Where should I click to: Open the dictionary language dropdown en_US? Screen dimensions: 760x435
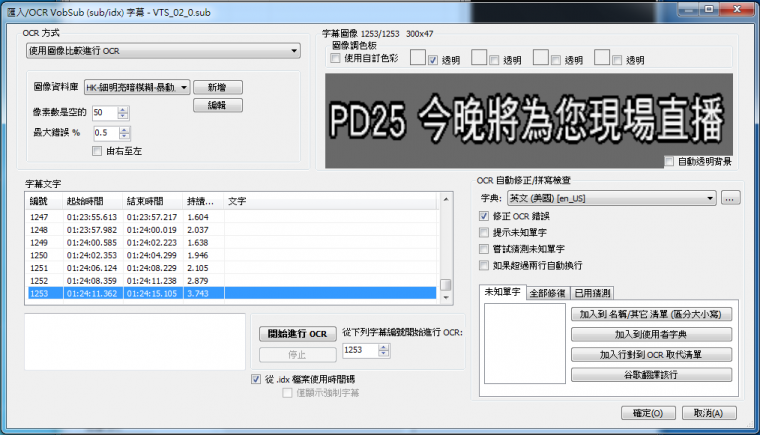[x=612, y=198]
